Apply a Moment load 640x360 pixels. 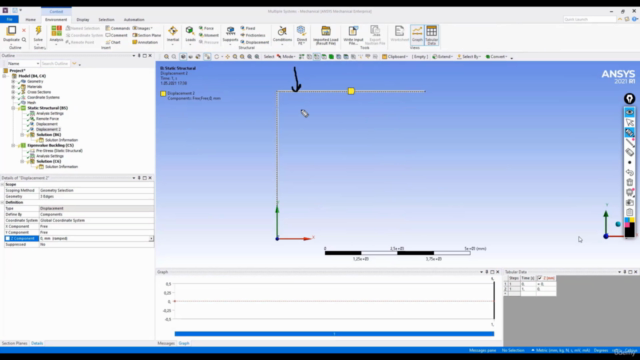(209, 35)
